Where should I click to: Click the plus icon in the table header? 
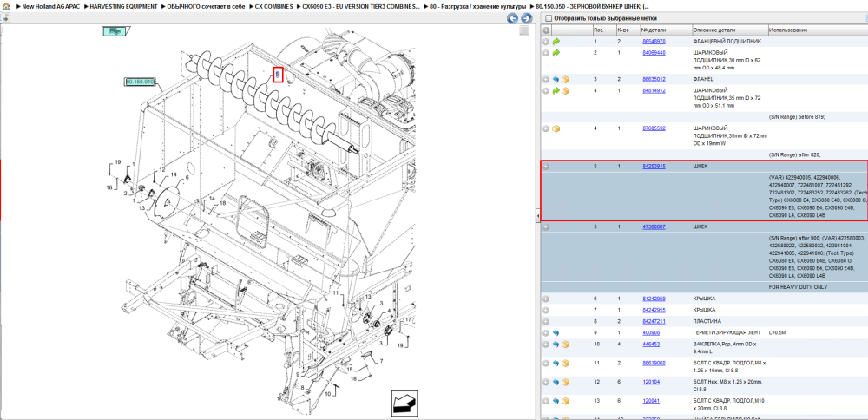coord(546,30)
